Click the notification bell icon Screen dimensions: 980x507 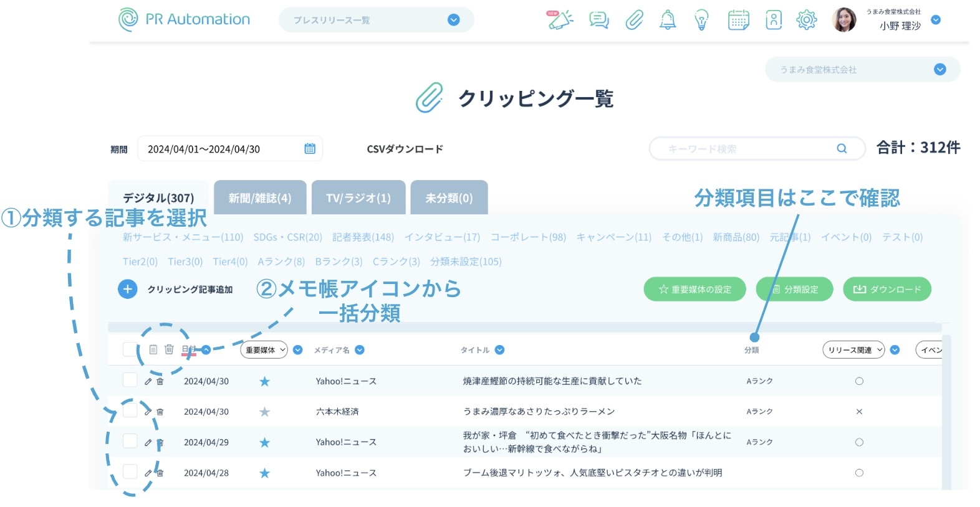click(x=668, y=20)
